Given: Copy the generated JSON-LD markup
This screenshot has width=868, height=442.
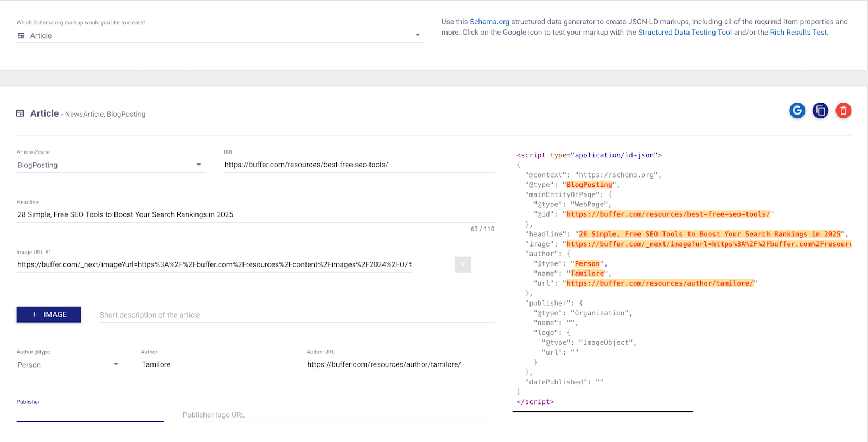Looking at the screenshot, I should tap(820, 111).
